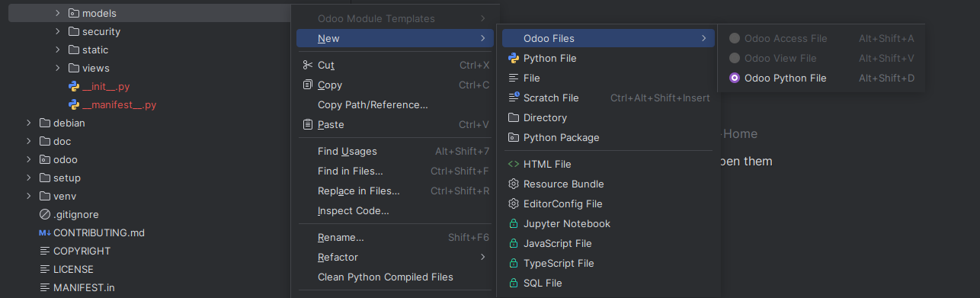Viewport: 980px width, 298px height.
Task: Select the COPYRIGHT file
Action: click(x=150, y=251)
